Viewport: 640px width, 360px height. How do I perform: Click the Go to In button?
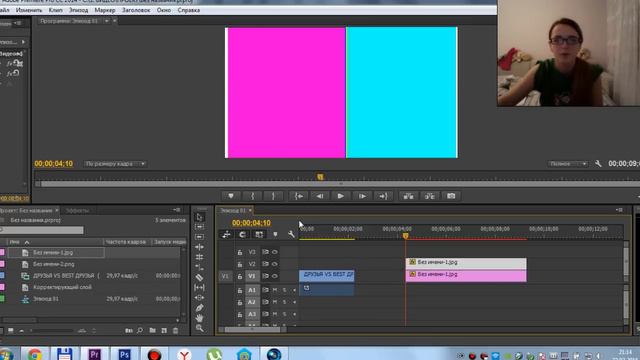click(x=299, y=196)
